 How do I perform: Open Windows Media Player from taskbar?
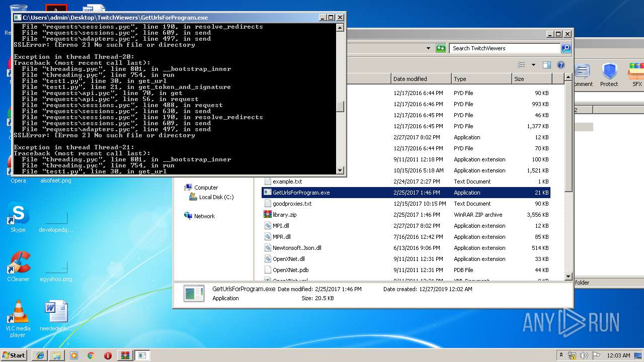[74, 355]
